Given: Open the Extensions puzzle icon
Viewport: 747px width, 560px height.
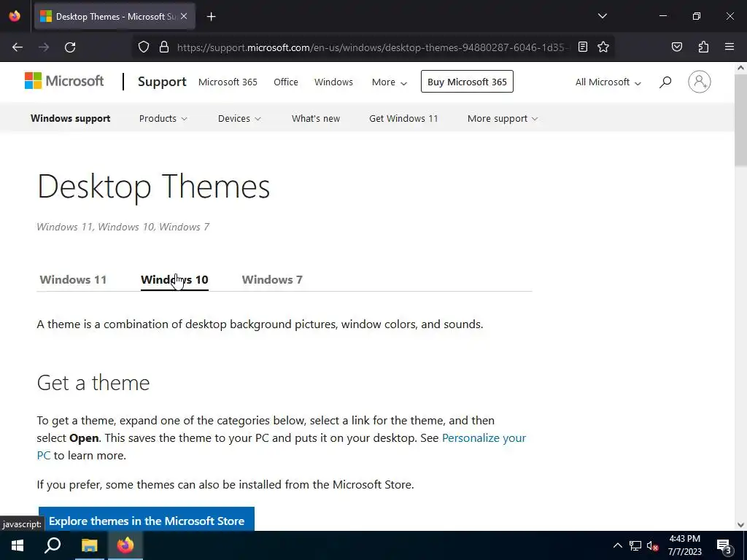Looking at the screenshot, I should click(x=703, y=47).
